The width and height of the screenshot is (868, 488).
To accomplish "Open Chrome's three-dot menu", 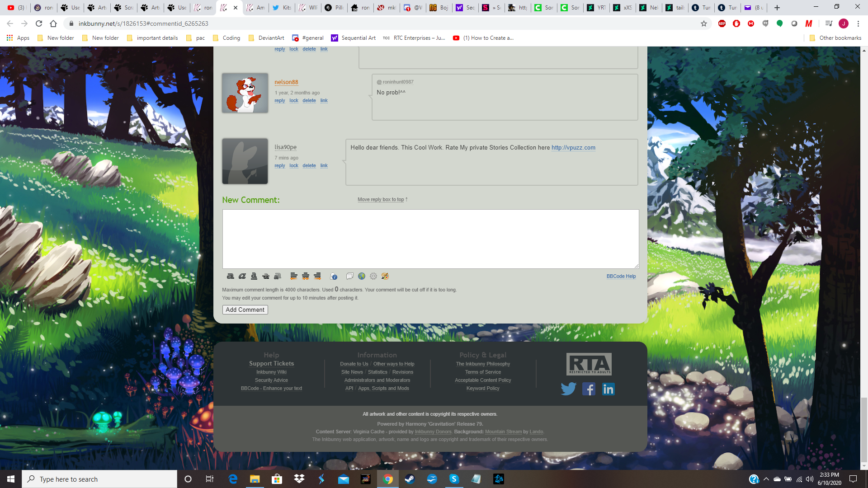I will coord(858,23).
